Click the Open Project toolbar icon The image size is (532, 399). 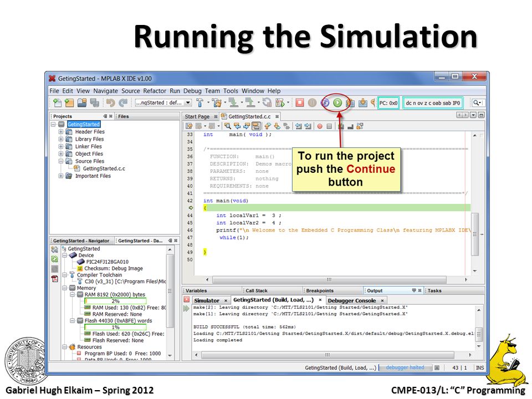82,103
